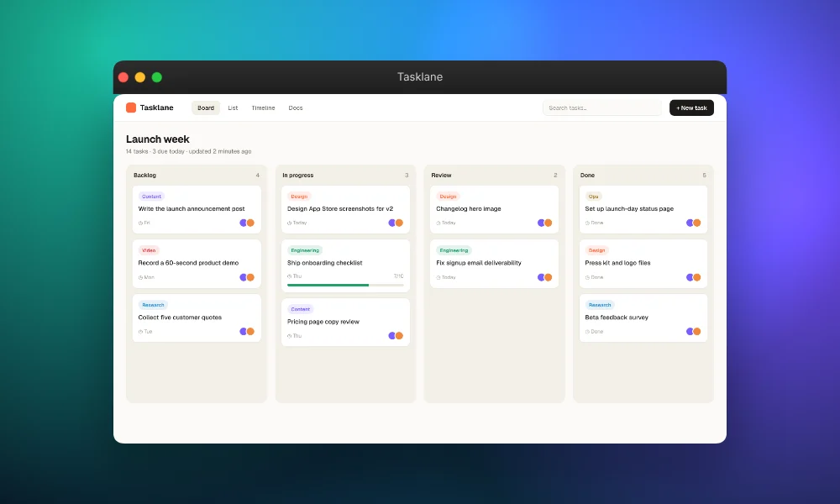Open Collect five customer quotes card
The image size is (840, 504).
tap(197, 318)
